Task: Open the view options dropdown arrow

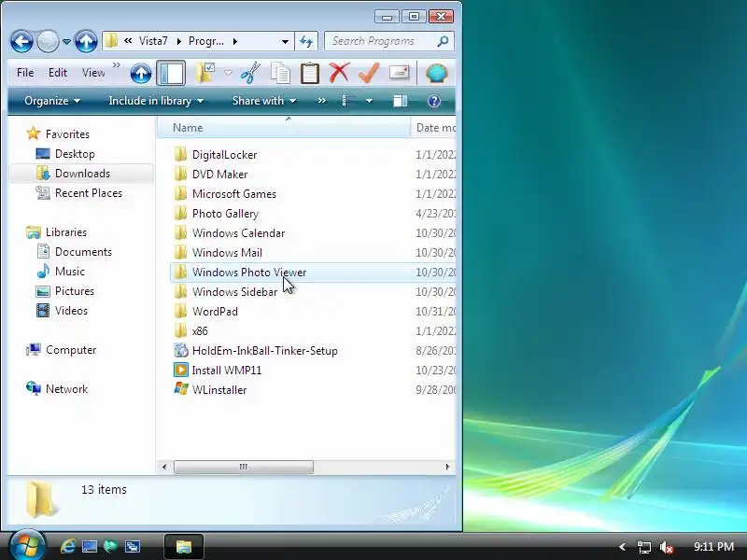Action: click(369, 101)
